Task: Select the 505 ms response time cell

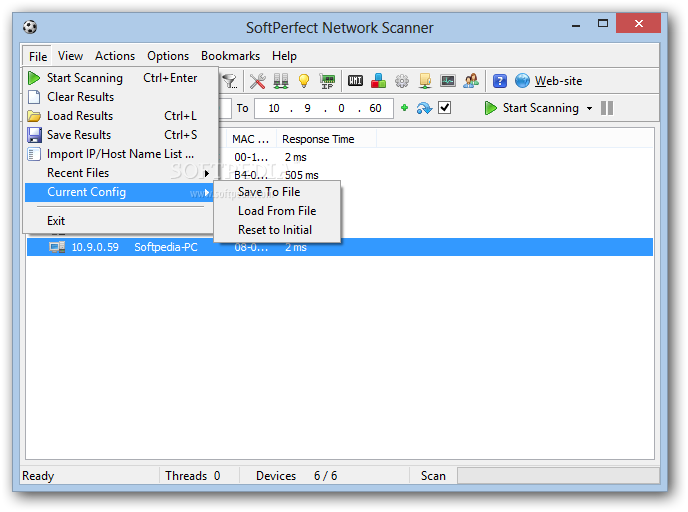Action: 301,175
